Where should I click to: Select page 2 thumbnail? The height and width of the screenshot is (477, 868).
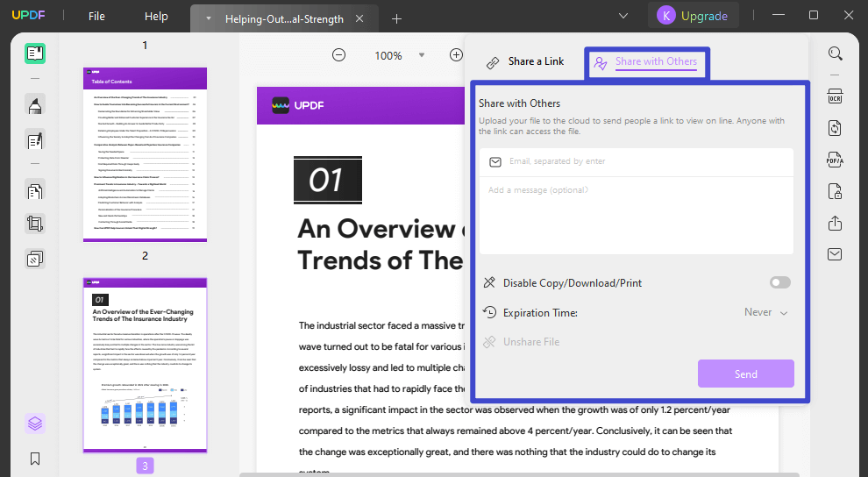click(145, 366)
